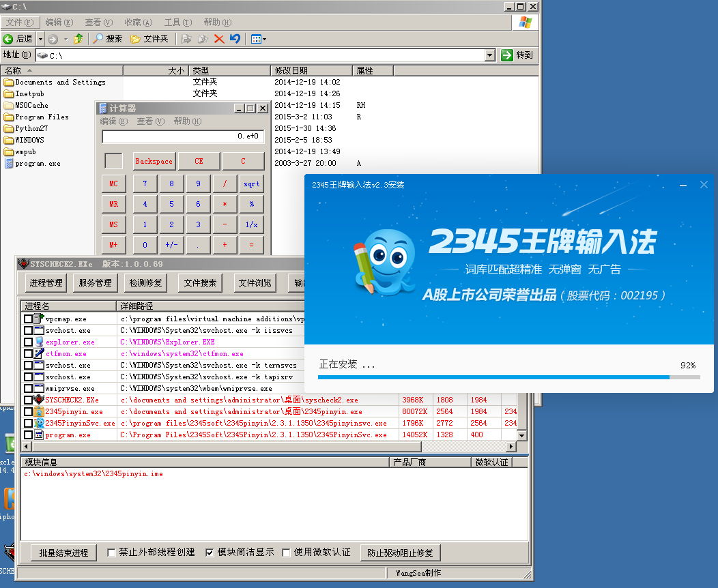Enable 使用微软认证 checkbox
The width and height of the screenshot is (718, 588).
(286, 553)
